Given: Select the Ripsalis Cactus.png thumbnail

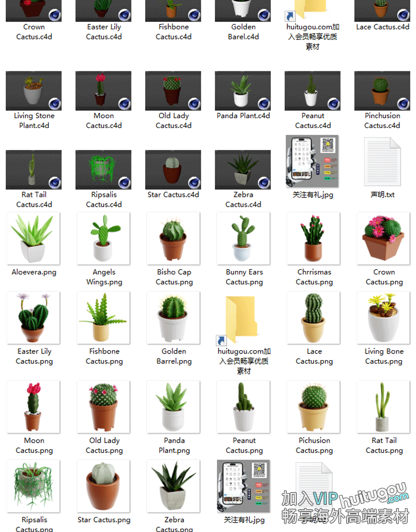Looking at the screenshot, I should (33, 486).
